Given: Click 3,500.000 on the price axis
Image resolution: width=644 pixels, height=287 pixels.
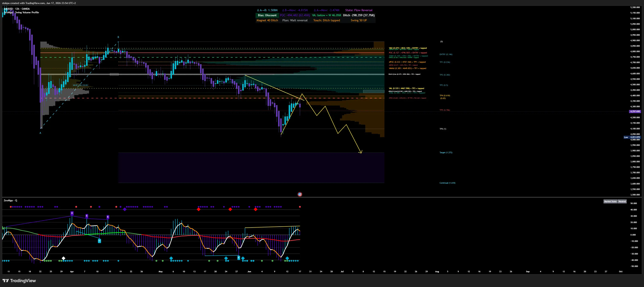Looking at the screenshot, I should pyautogui.click(x=635, y=195).
